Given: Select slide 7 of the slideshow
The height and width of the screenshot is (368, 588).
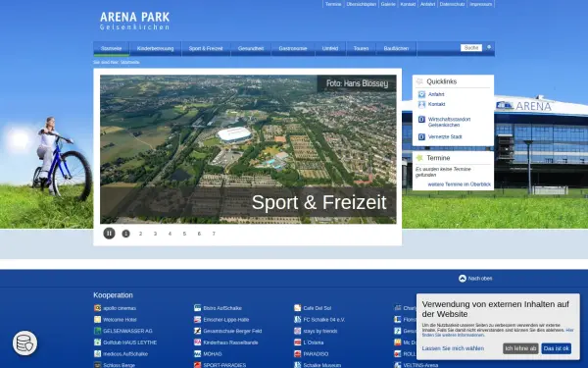Looking at the screenshot, I should (214, 234).
